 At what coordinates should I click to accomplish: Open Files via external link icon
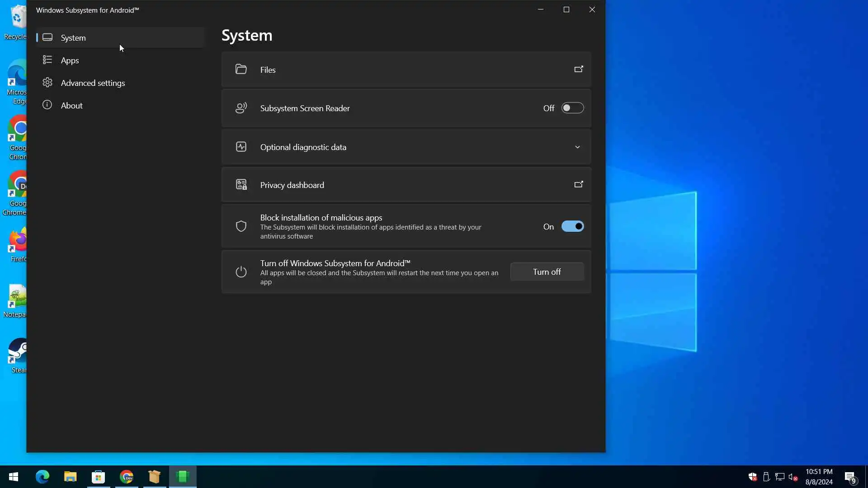tap(578, 70)
